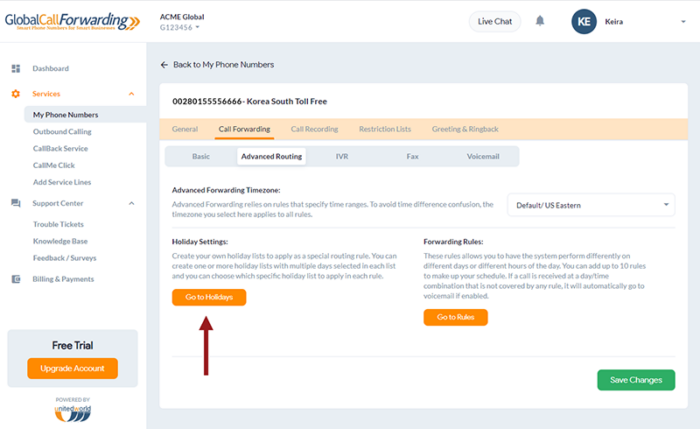The width and height of the screenshot is (700, 429).
Task: Click the back arrow to My Phone Numbers
Action: click(164, 65)
